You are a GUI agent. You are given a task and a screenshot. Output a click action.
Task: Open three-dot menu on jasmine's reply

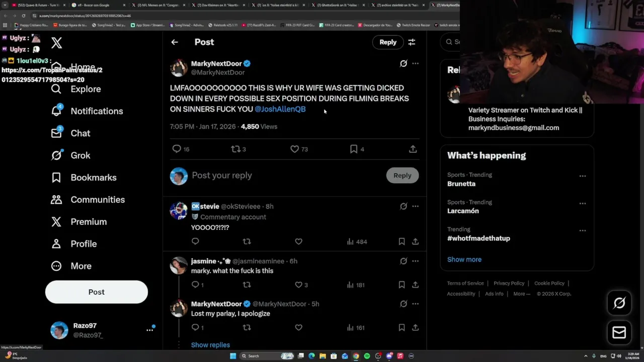pyautogui.click(x=415, y=261)
